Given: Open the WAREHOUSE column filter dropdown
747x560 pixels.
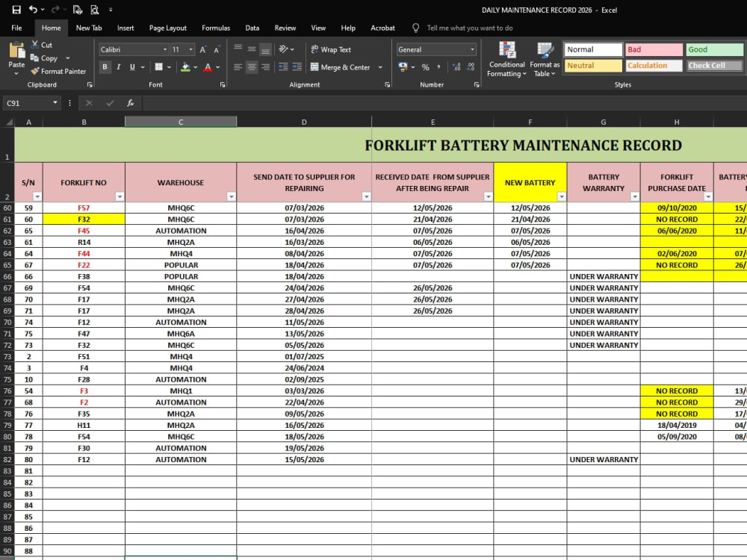Looking at the screenshot, I should [231, 196].
